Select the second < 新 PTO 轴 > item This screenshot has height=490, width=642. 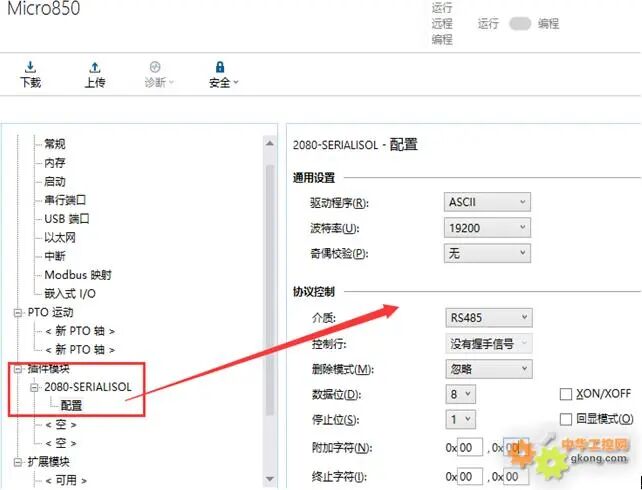click(x=80, y=350)
